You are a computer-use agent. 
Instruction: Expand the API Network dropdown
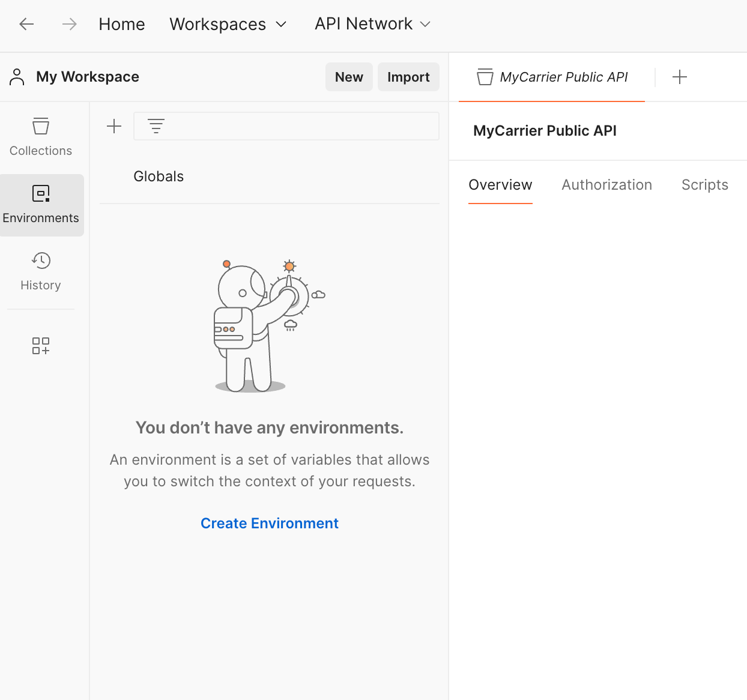(x=373, y=24)
